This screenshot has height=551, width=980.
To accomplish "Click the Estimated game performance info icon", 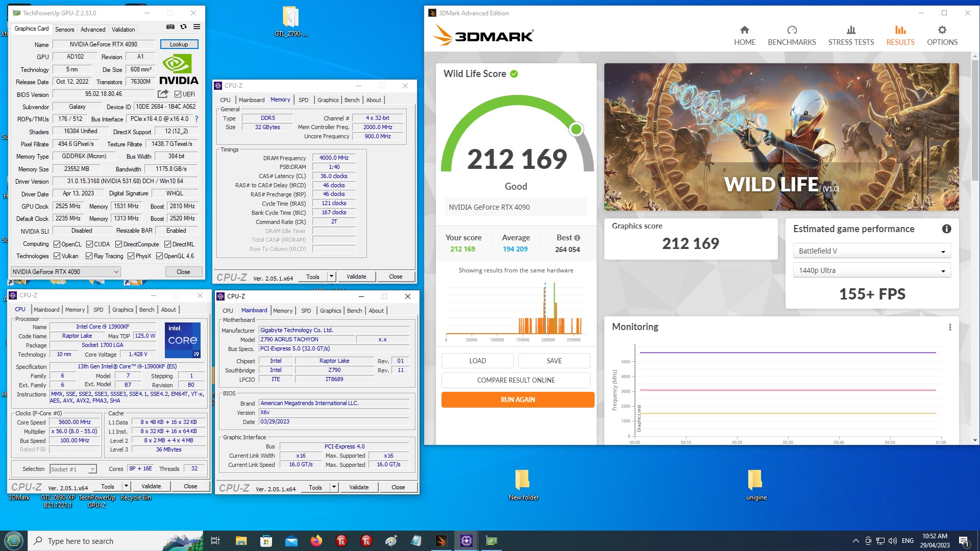I will [x=946, y=229].
